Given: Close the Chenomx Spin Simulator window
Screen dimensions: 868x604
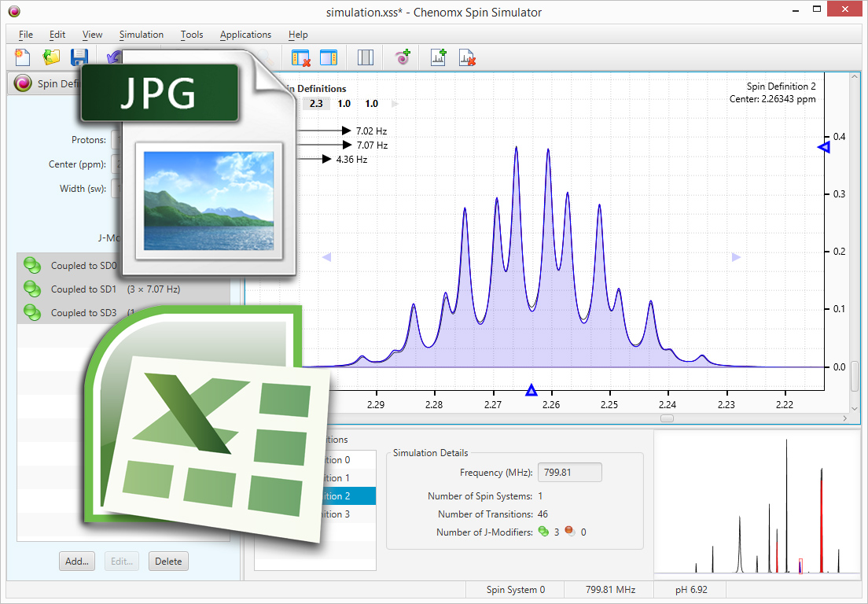Looking at the screenshot, I should click(x=845, y=9).
